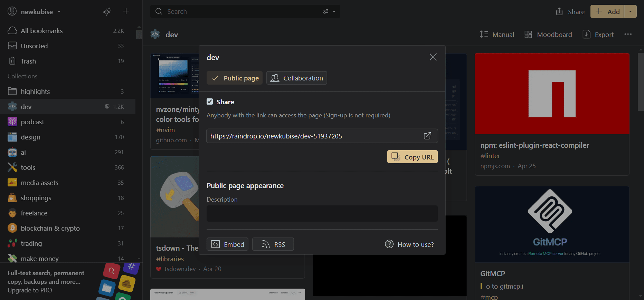Image resolution: width=644 pixels, height=300 pixels.
Task: Click the tools collection icon
Action: 12,167
